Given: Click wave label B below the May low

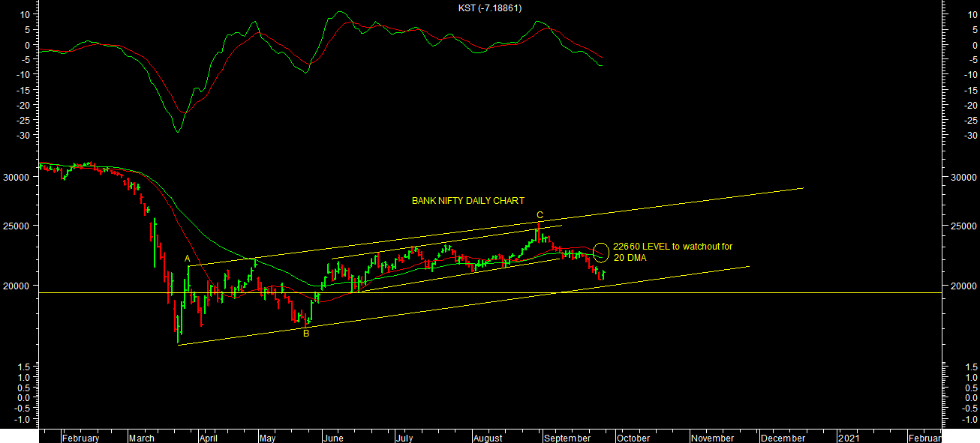Looking at the screenshot, I should [x=305, y=334].
